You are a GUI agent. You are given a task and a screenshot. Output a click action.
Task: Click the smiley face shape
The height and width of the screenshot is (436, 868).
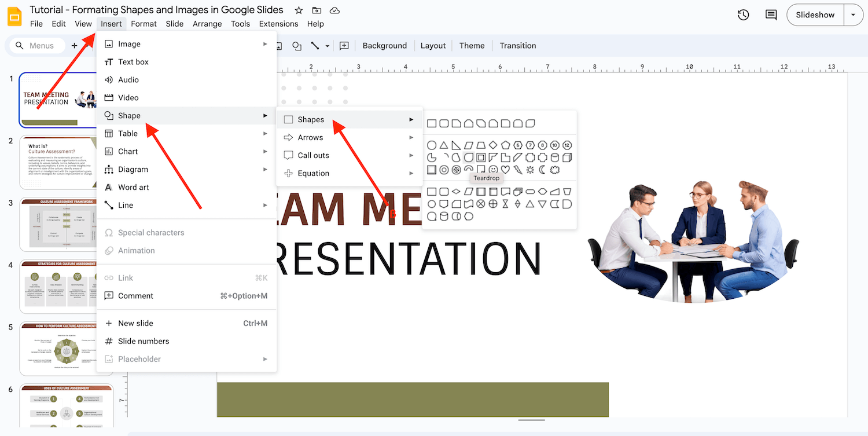(x=492, y=170)
